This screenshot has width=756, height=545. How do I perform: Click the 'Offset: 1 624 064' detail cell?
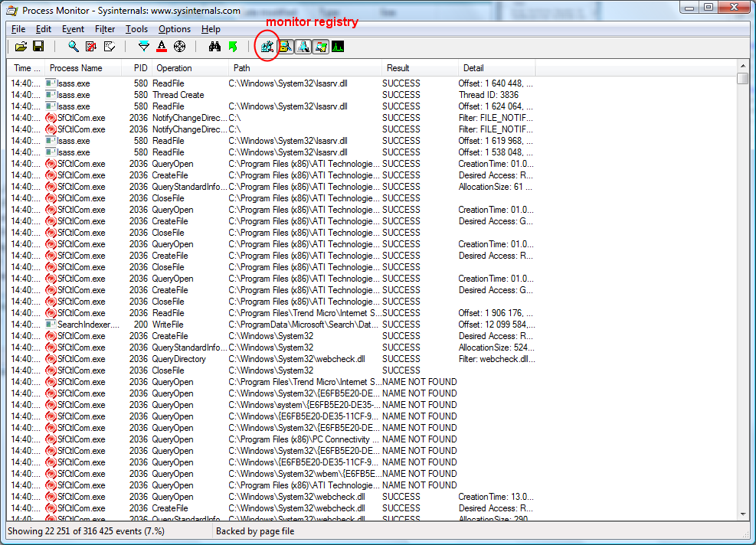496,106
